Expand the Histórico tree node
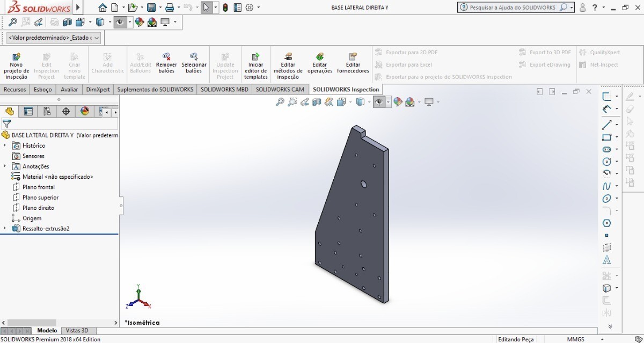Image resolution: width=644 pixels, height=343 pixels. [x=5, y=145]
